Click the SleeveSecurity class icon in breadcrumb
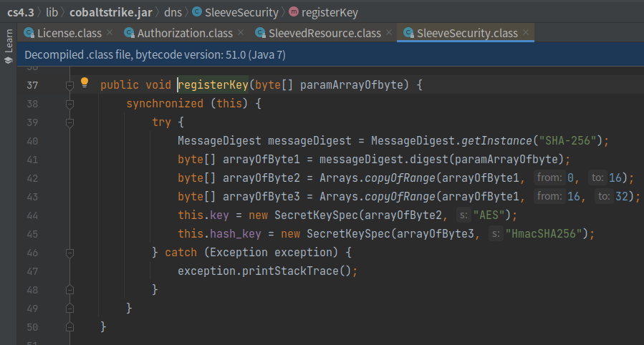Viewport: 644px width, 345px height. tap(197, 12)
